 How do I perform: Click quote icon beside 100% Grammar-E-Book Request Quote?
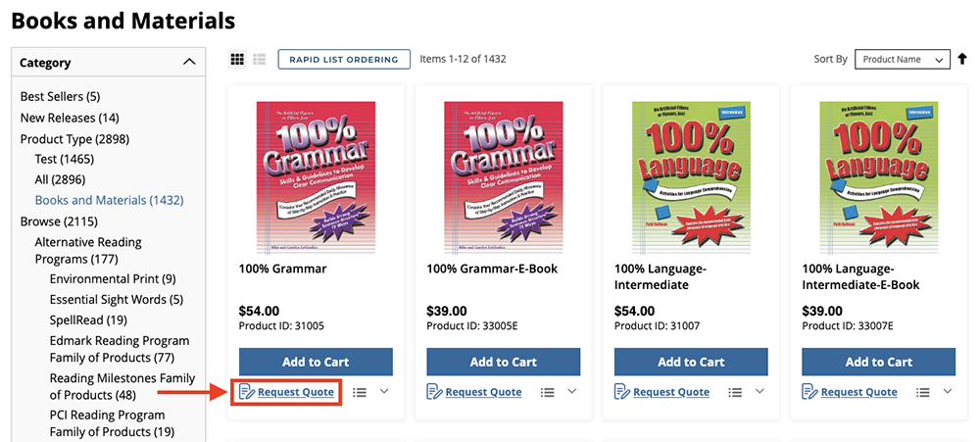pos(434,392)
